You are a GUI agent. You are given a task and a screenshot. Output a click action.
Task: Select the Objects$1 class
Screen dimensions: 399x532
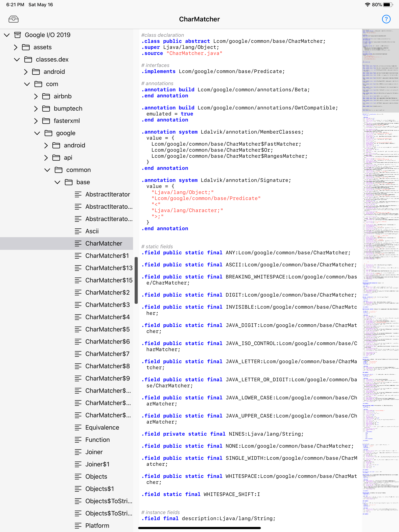99,489
